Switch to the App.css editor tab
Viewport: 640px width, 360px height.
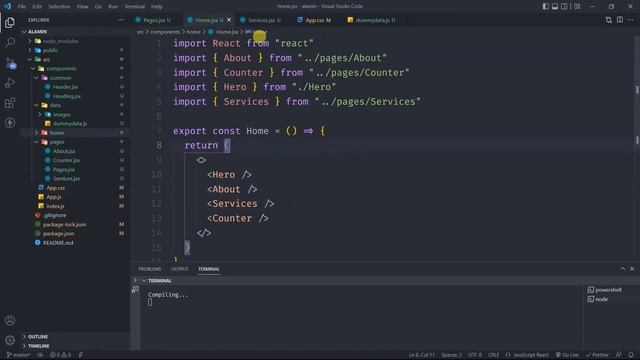pos(314,20)
